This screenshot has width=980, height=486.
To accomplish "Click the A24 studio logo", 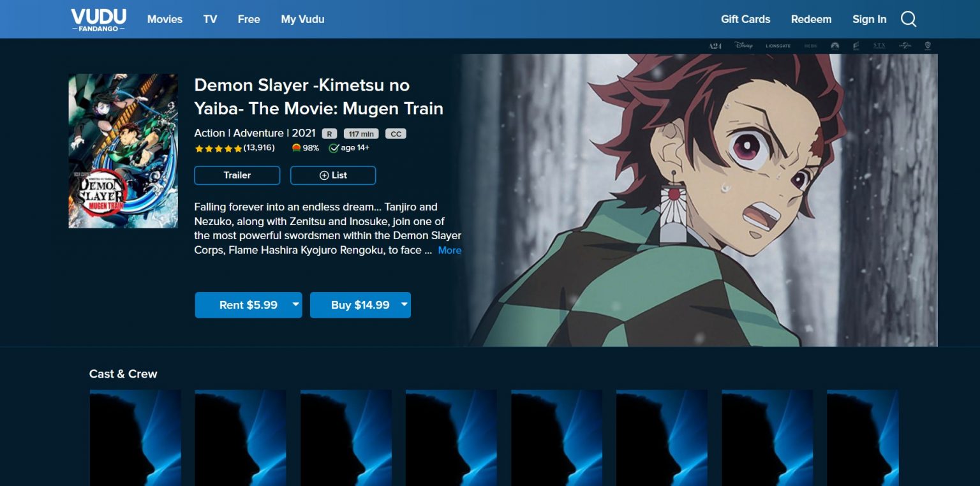I will (715, 46).
